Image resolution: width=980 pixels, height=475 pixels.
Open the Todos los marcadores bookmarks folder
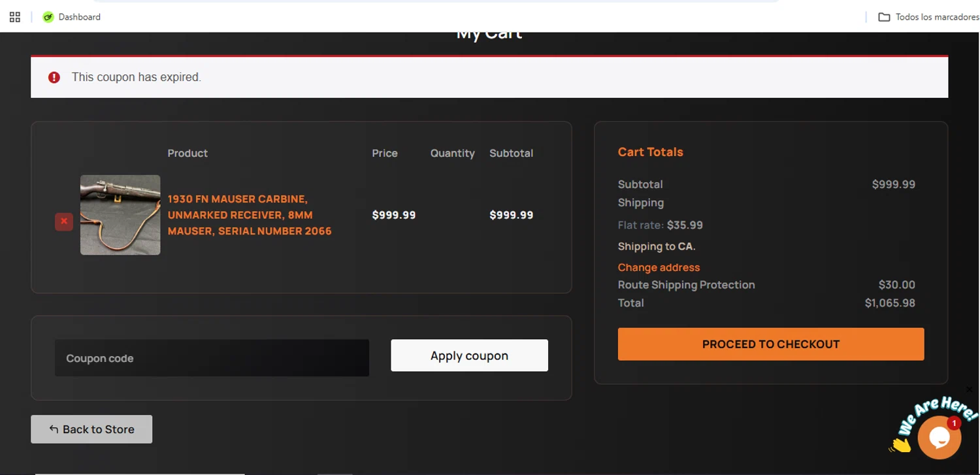(928, 17)
